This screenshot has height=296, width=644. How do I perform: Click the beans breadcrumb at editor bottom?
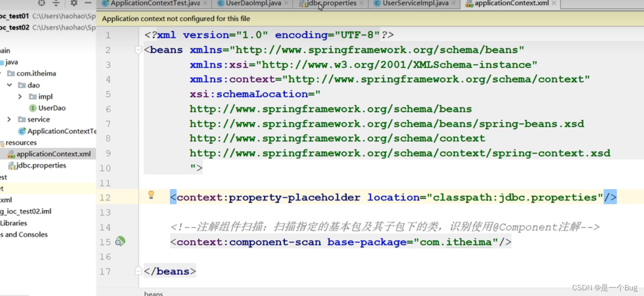[x=153, y=293]
